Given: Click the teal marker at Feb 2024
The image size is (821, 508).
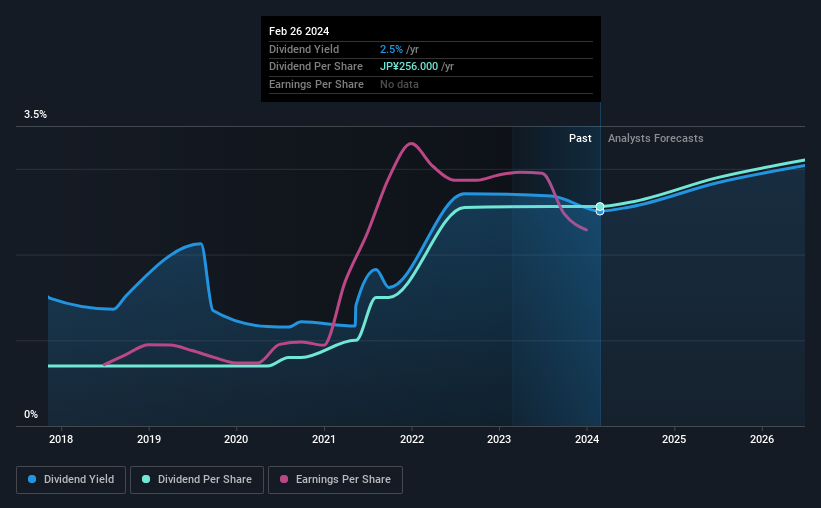Looking at the screenshot, I should [600, 206].
